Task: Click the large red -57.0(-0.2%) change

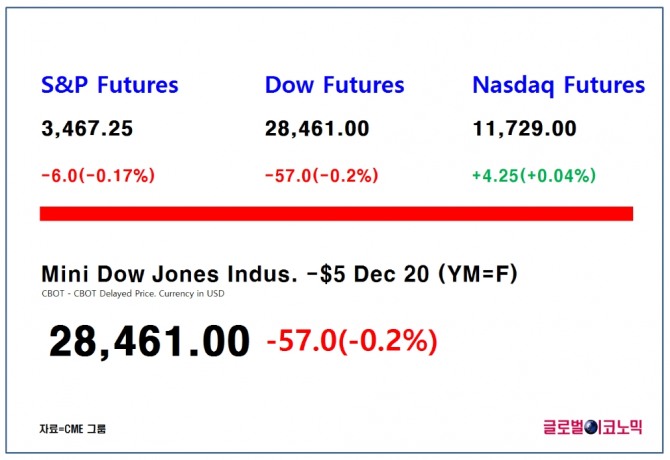Action: tap(352, 341)
